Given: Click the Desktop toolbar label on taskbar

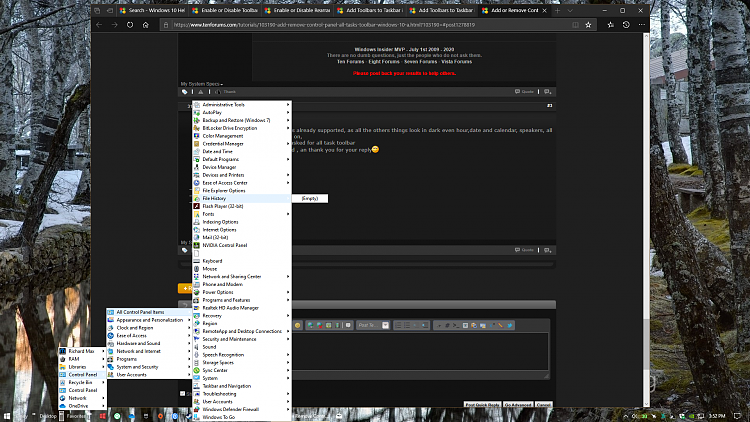Looking at the screenshot, I should [48, 416].
